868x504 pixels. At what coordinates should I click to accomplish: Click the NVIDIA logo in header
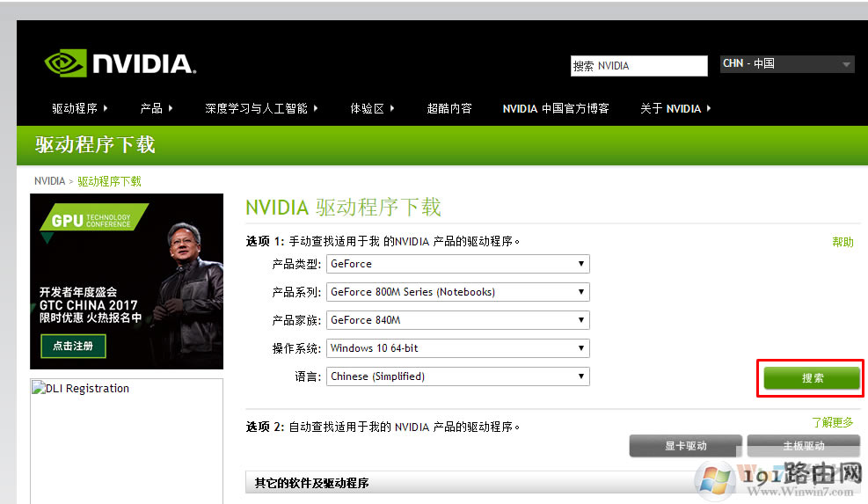click(120, 63)
